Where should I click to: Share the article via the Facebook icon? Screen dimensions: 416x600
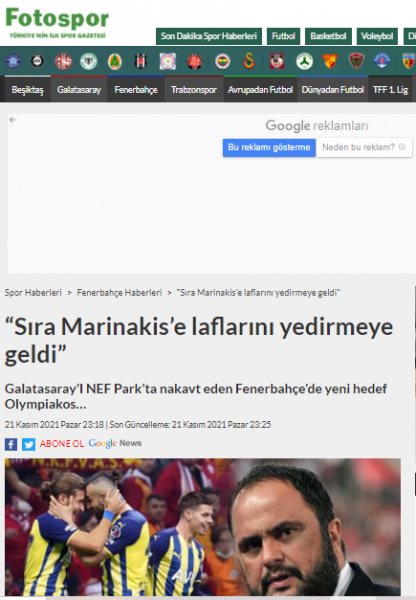(11, 444)
